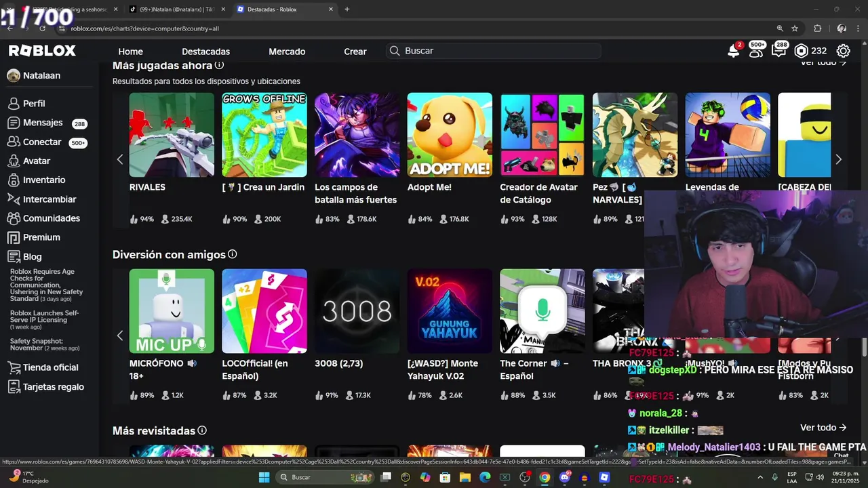Open the Monte Yahayuk V.02 game thumbnail
Screen dimensions: 868x488
coord(450,311)
